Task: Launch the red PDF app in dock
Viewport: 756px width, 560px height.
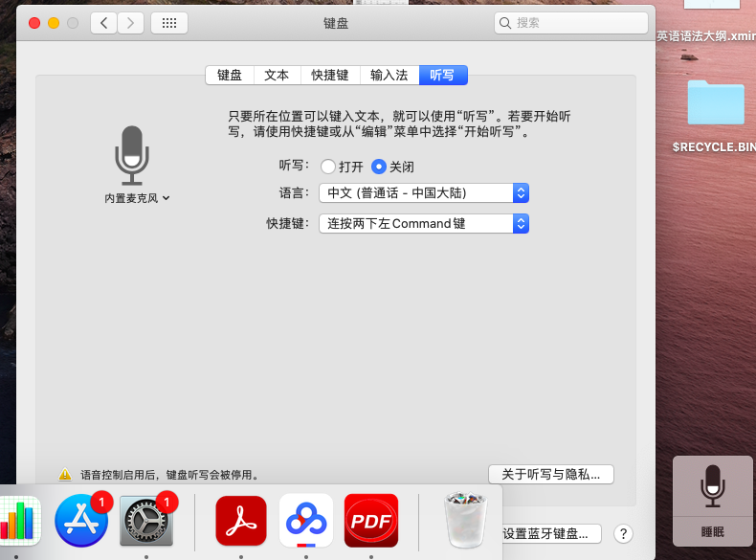Action: [x=371, y=520]
